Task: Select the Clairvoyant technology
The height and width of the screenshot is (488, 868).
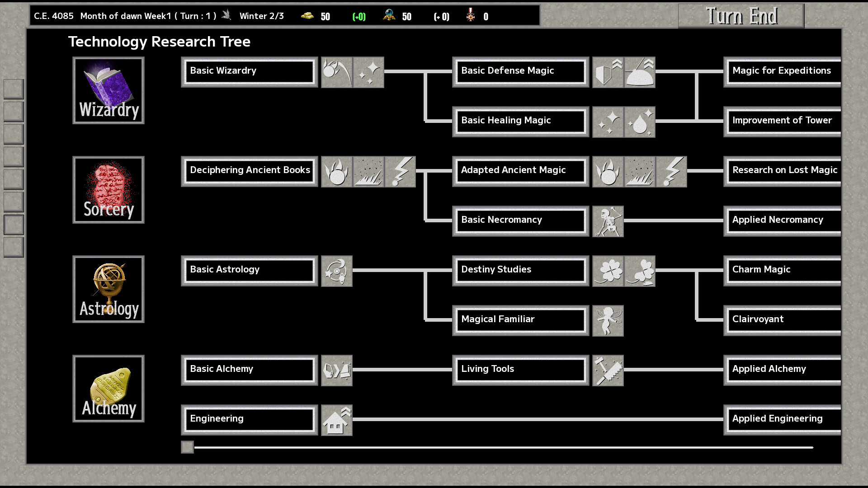Action: (x=782, y=320)
